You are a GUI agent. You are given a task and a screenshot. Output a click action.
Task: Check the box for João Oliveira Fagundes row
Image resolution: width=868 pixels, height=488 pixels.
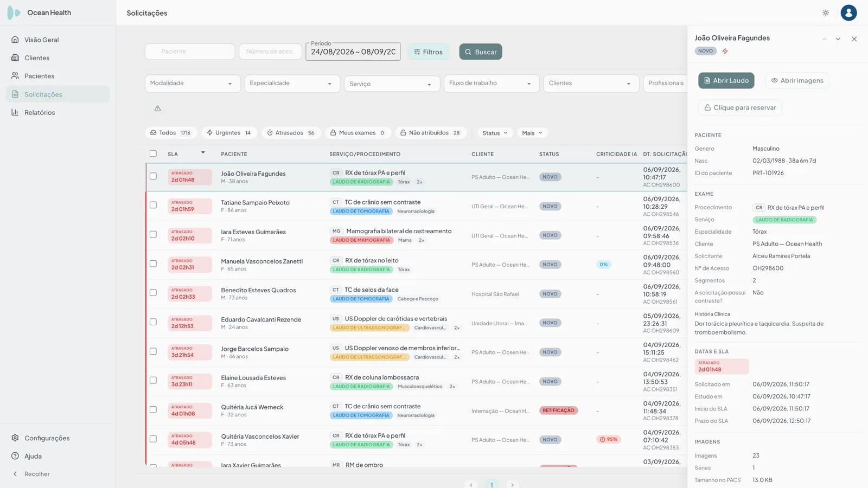coord(153,176)
